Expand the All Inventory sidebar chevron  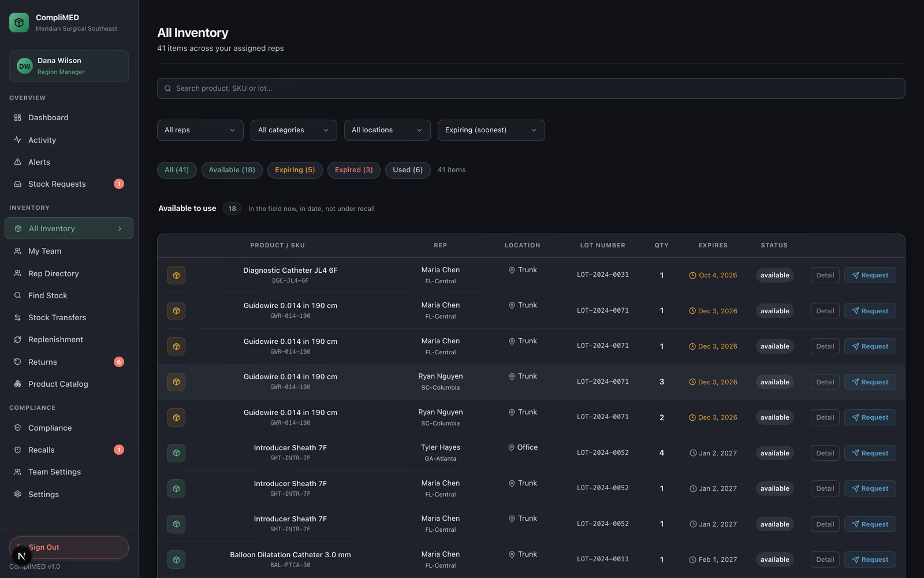[x=120, y=228]
